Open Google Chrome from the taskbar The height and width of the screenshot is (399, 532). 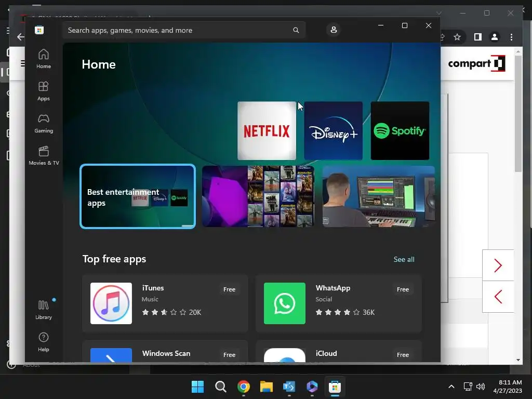point(243,387)
